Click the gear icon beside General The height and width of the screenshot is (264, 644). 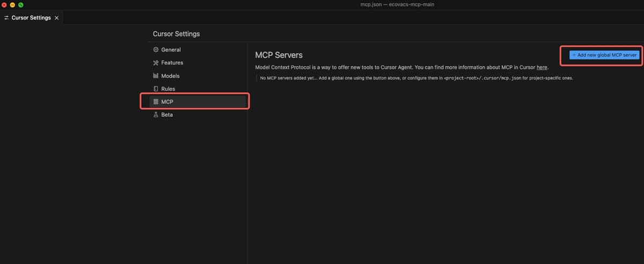click(156, 50)
